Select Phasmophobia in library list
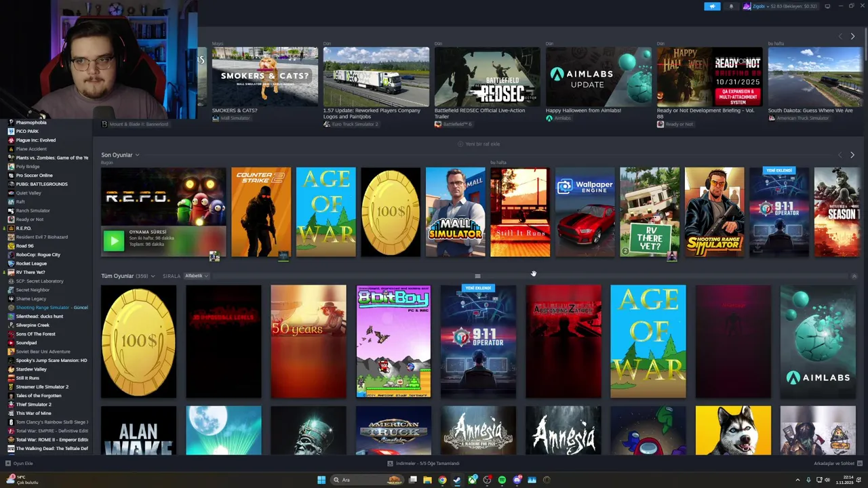 point(31,123)
